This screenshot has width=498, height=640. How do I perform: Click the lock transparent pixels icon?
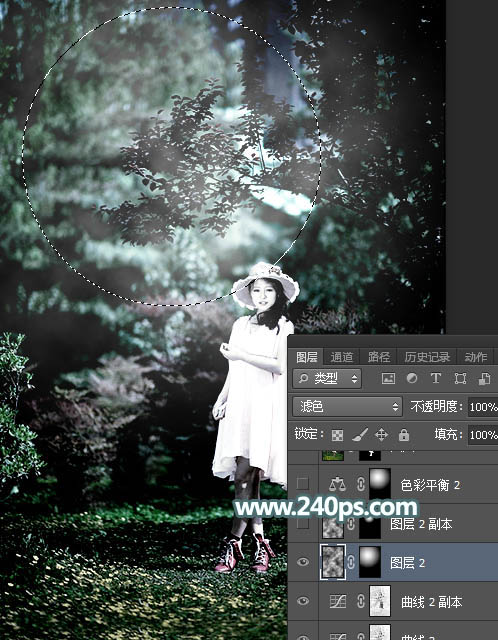click(337, 435)
